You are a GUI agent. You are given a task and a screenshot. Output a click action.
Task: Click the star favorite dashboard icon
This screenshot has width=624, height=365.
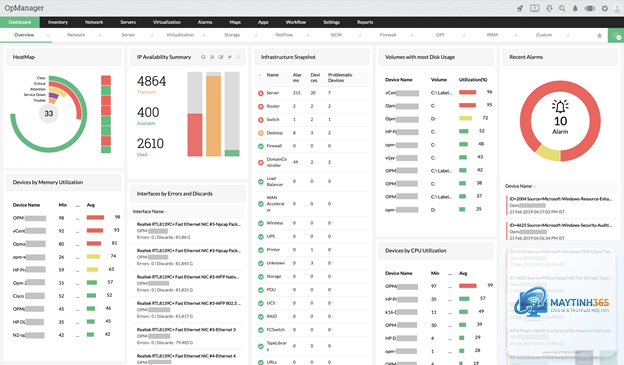click(599, 35)
